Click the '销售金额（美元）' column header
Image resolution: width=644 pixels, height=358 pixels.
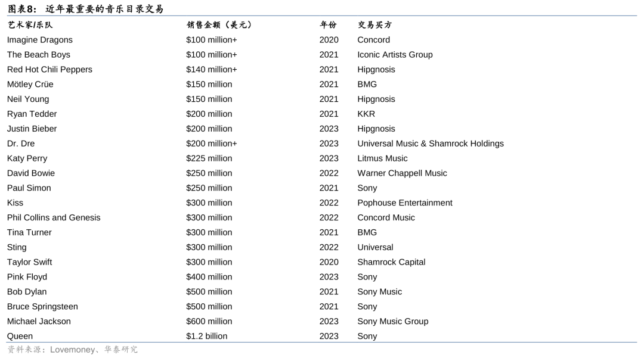click(219, 25)
